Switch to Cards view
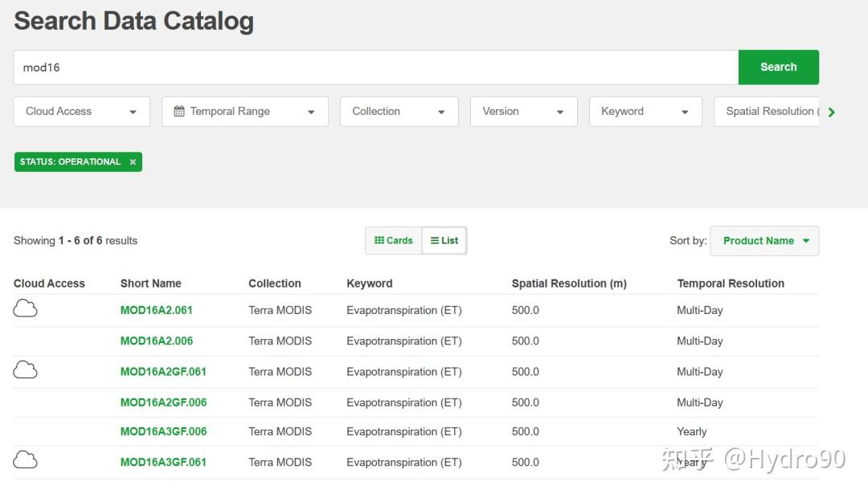Image resolution: width=868 pixels, height=498 pixels. click(394, 240)
